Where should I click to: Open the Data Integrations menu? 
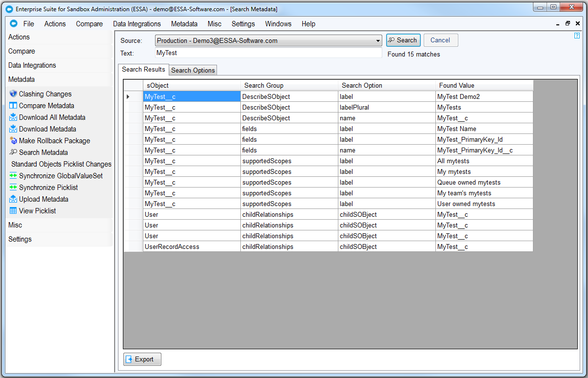[137, 24]
